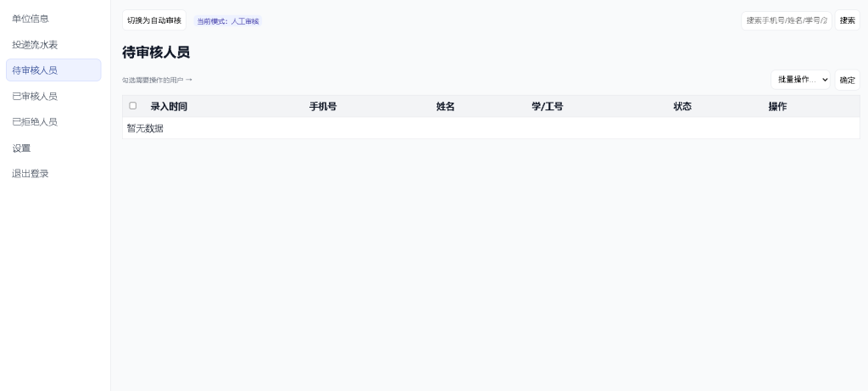Click the 姓名 column header
This screenshot has height=391, width=868.
click(446, 107)
